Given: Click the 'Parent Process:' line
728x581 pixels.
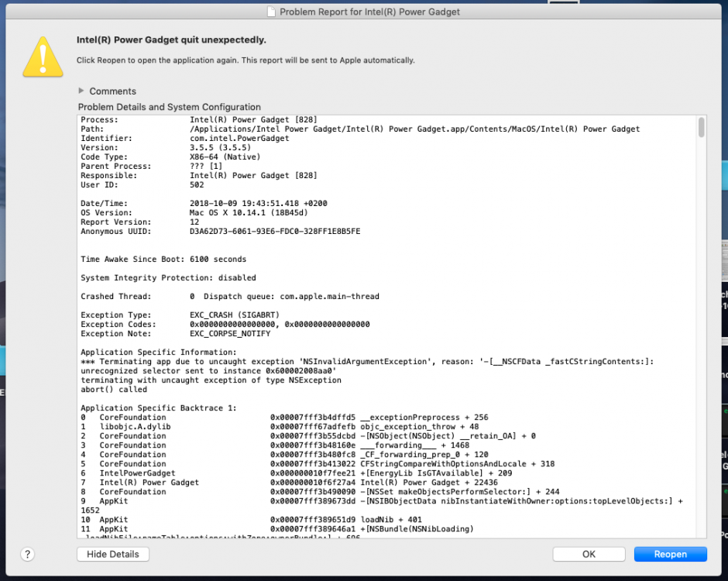Looking at the screenshot, I should click(151, 167).
